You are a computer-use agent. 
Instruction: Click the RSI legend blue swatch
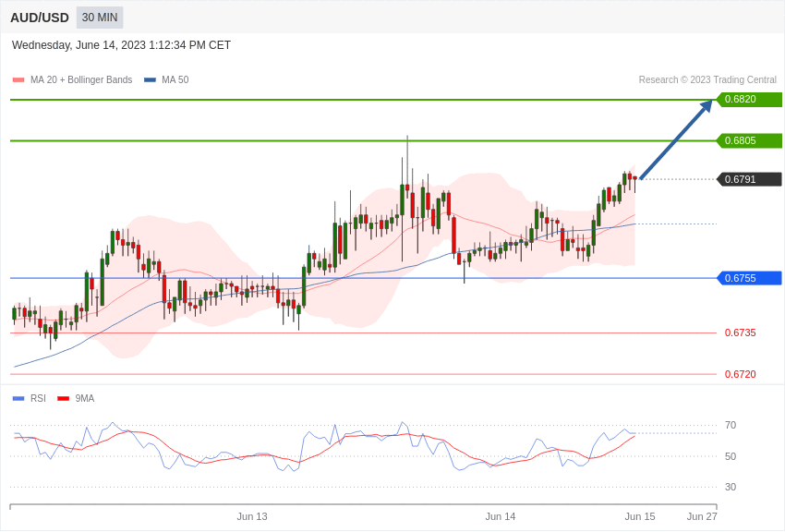coord(18,399)
